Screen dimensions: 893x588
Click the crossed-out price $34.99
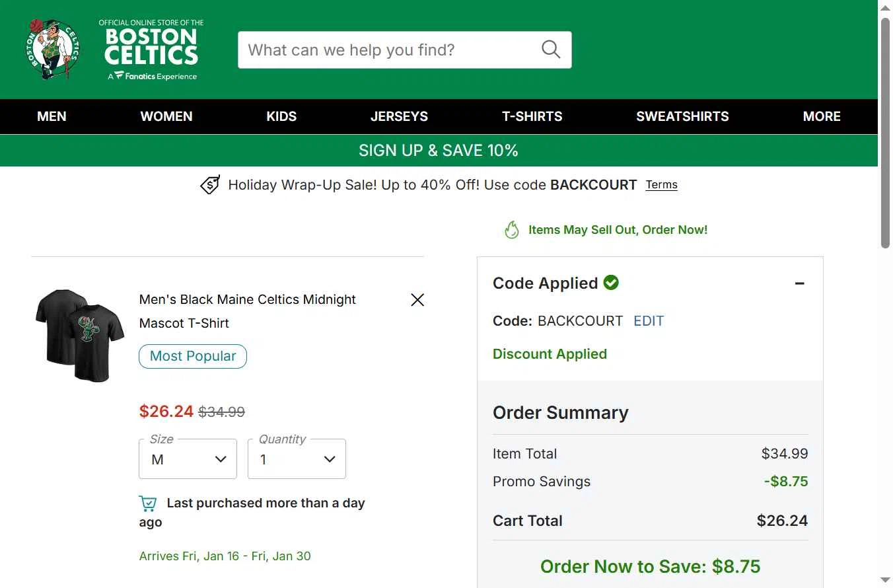[222, 412]
